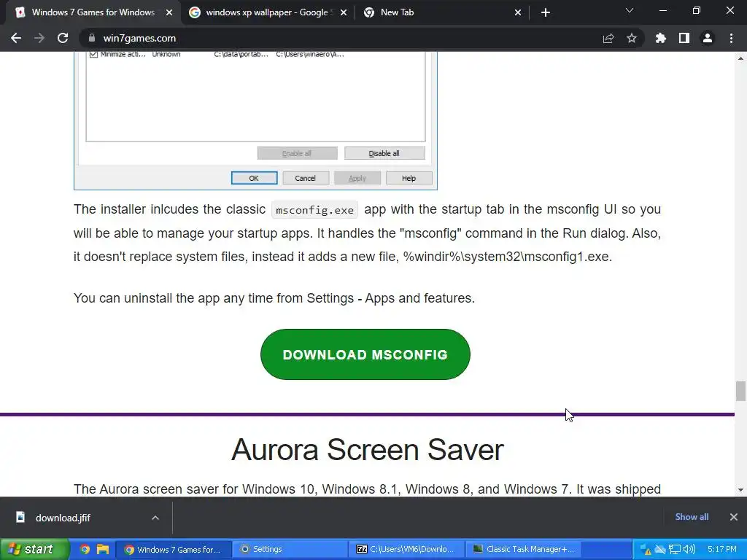747x560 pixels.
Task: Click the OneDrive cloud tray icon
Action: point(659,550)
